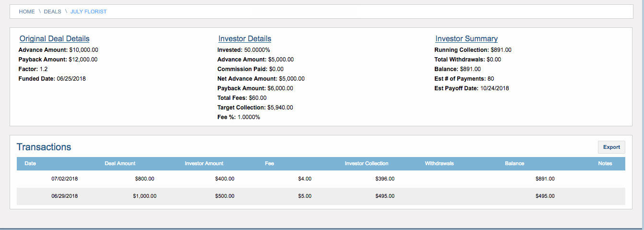Click the Investor Summary heading
Image resolution: width=644 pixels, height=230 pixels.
coord(466,39)
